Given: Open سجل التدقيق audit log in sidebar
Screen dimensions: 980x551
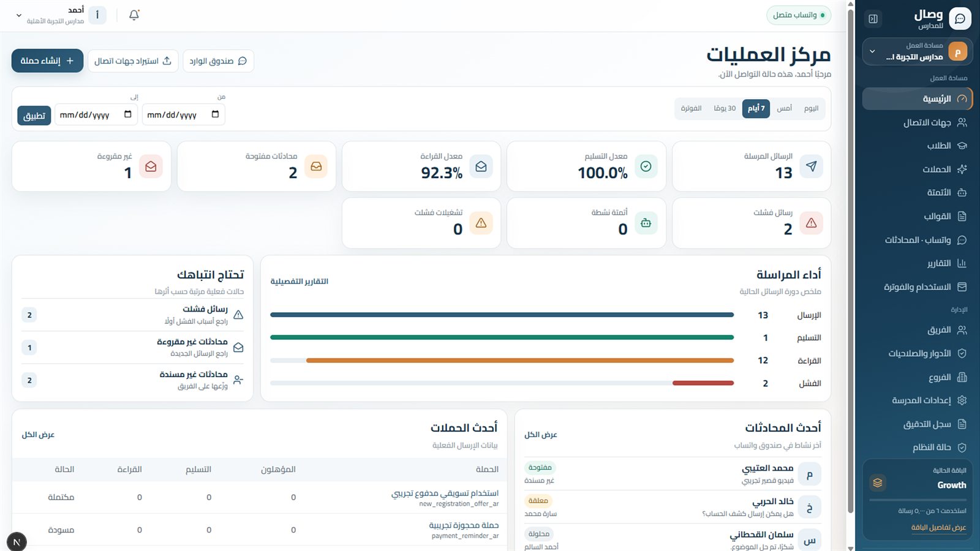Looking at the screenshot, I should [917, 424].
